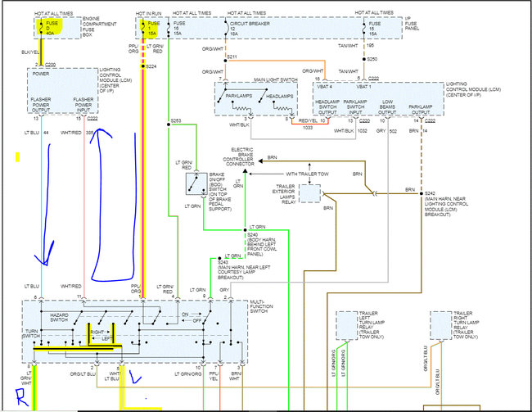Select the S253 splice label

[x=176, y=120]
